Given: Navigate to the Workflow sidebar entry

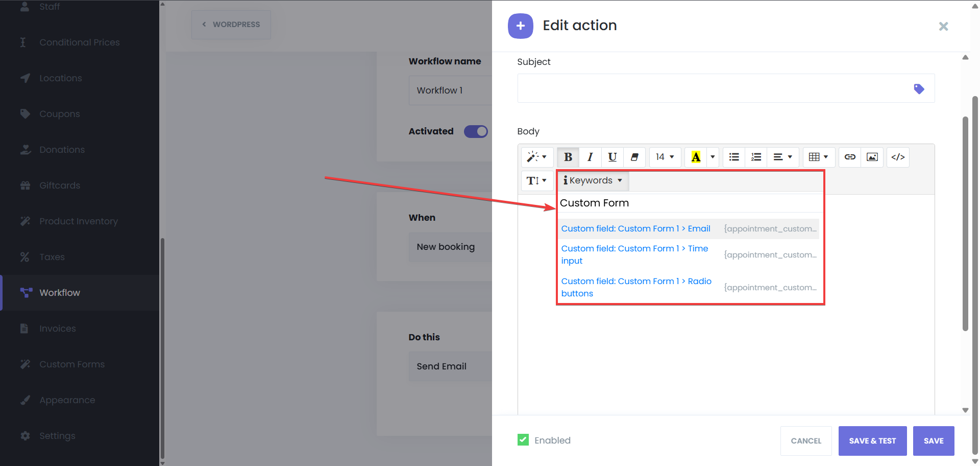Looking at the screenshot, I should click(x=60, y=292).
